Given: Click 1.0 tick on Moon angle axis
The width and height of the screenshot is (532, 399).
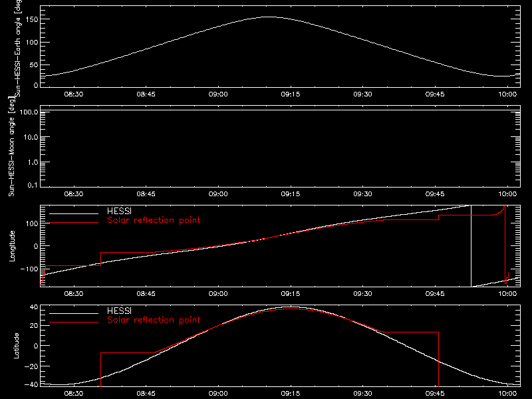Looking at the screenshot, I should (x=33, y=162).
